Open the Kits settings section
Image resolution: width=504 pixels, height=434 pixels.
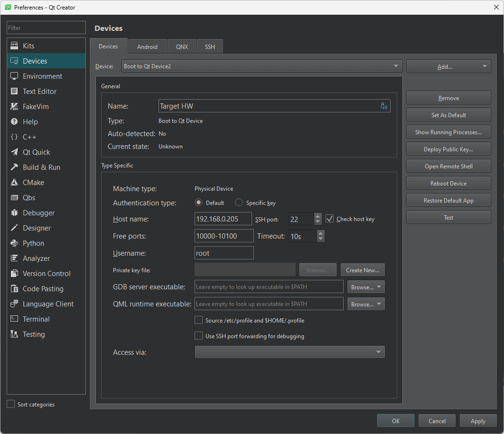[28, 46]
